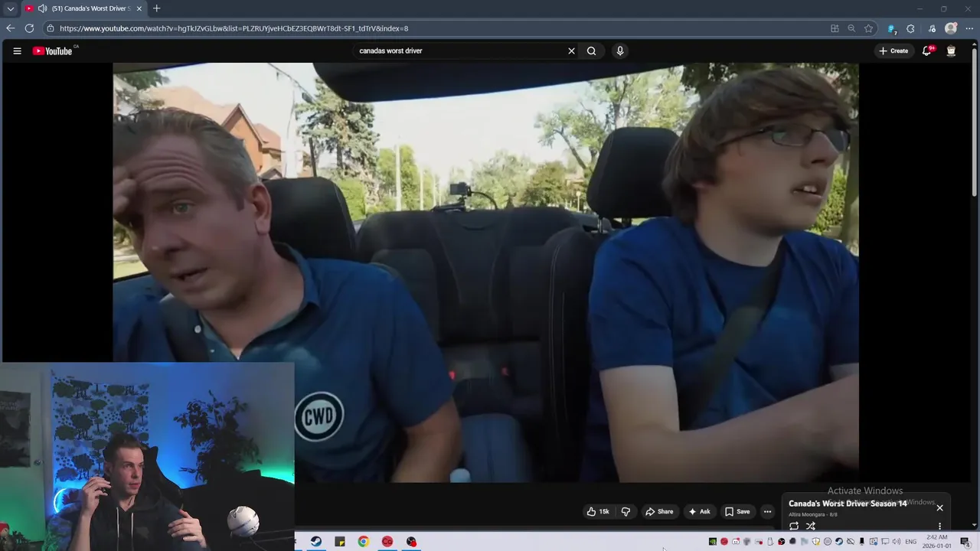Open YouTube notifications bell
The width and height of the screenshot is (980, 551).
coord(927,51)
